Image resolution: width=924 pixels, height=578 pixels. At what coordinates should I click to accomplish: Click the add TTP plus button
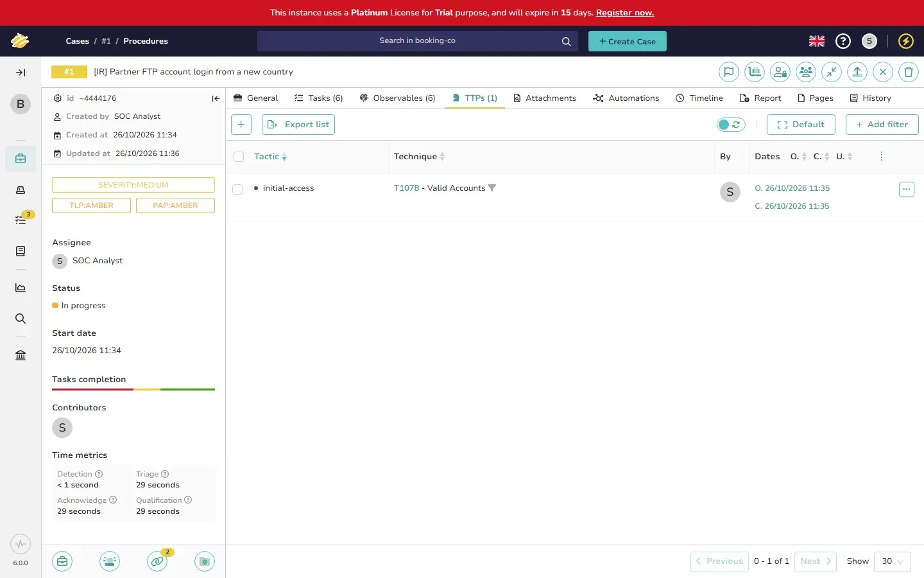(241, 125)
